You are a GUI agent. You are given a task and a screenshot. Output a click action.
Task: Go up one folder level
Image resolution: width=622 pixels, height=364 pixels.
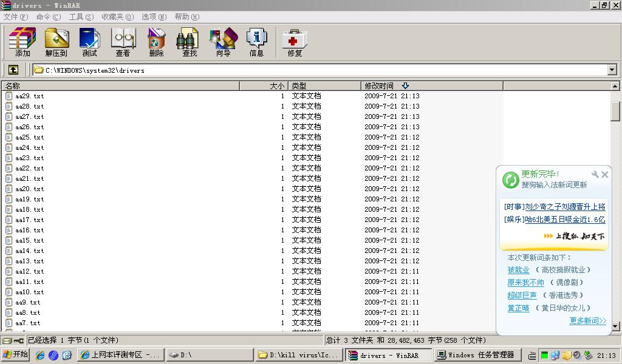point(13,70)
